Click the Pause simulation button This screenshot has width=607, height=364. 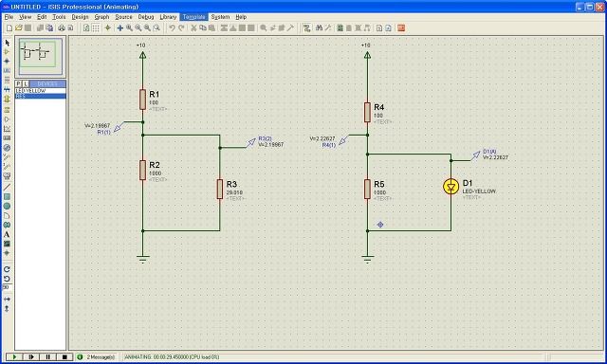point(48,356)
